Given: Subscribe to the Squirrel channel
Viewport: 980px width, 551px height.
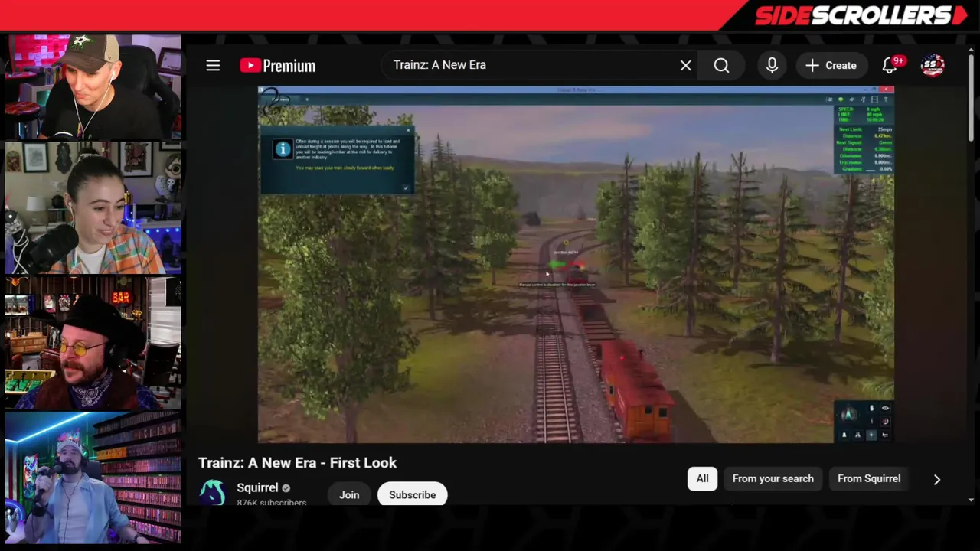Looking at the screenshot, I should point(412,494).
